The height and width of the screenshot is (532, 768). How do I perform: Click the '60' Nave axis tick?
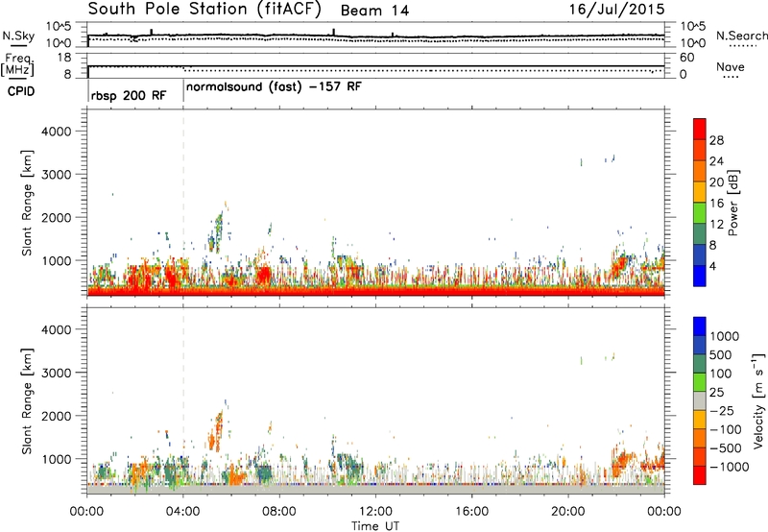686,58
